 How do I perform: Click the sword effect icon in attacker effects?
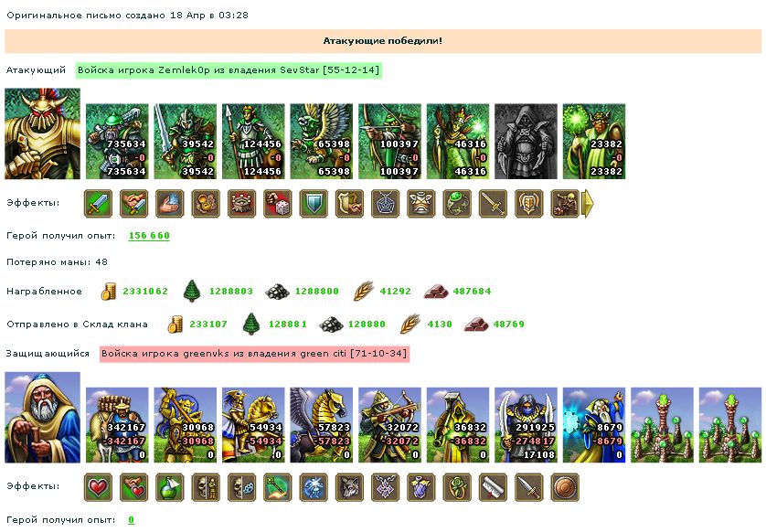(x=98, y=203)
